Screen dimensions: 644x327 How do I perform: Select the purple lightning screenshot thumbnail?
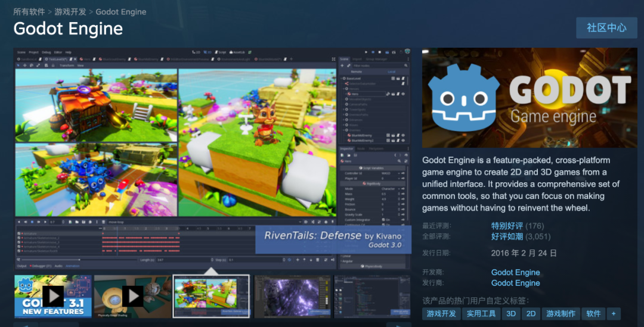(292, 296)
